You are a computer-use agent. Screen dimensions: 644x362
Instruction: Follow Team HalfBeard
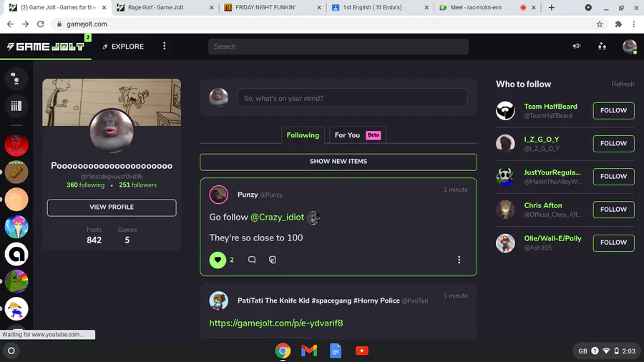[x=614, y=111]
